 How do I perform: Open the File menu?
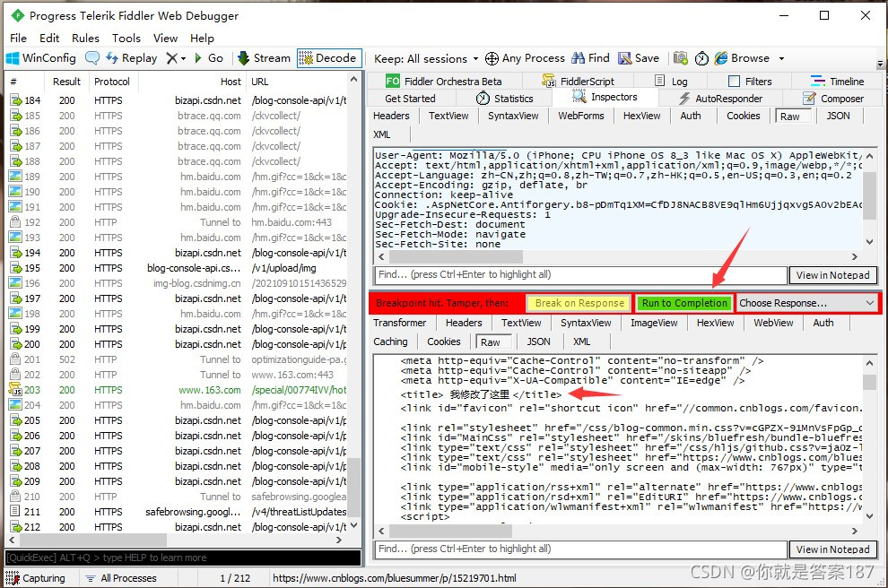coord(18,38)
